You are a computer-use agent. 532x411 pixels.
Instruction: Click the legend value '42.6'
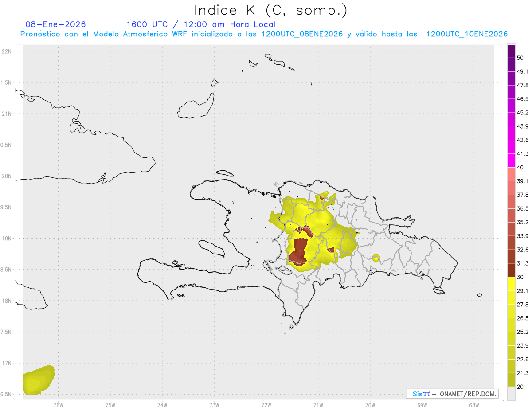[x=523, y=140]
